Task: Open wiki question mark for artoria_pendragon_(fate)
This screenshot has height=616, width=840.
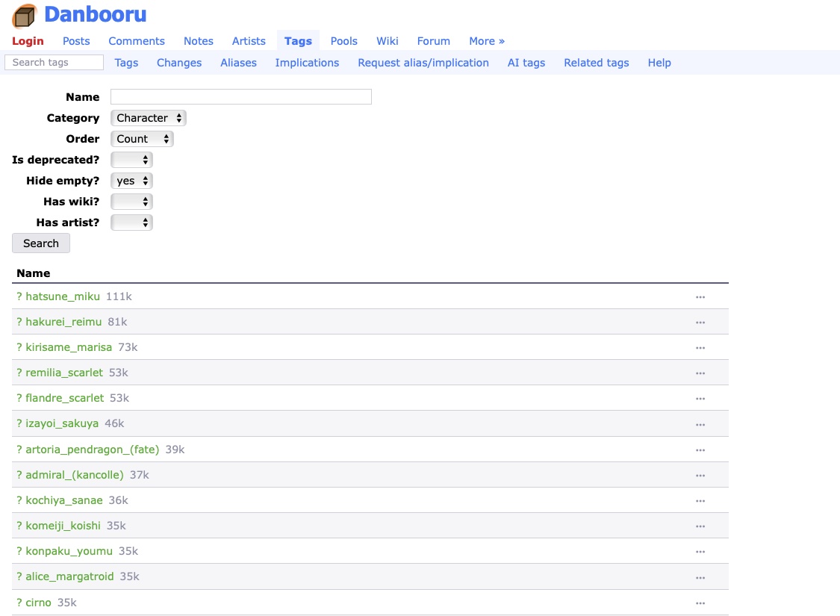Action: (x=19, y=449)
